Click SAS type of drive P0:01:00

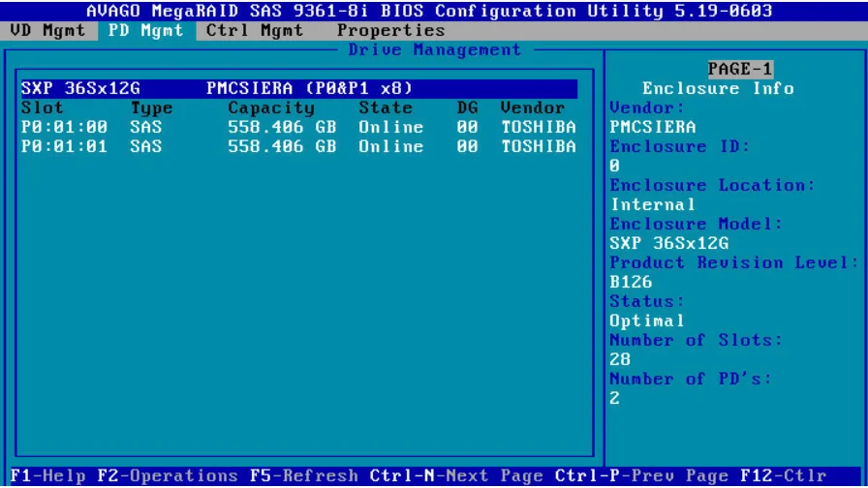click(146, 127)
